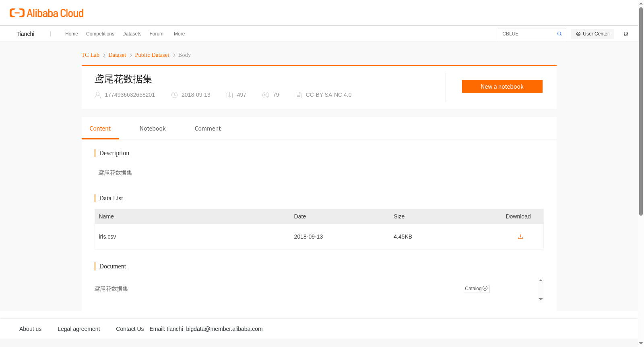Open the About us footer link
Image resolution: width=644 pixels, height=347 pixels.
31,329
